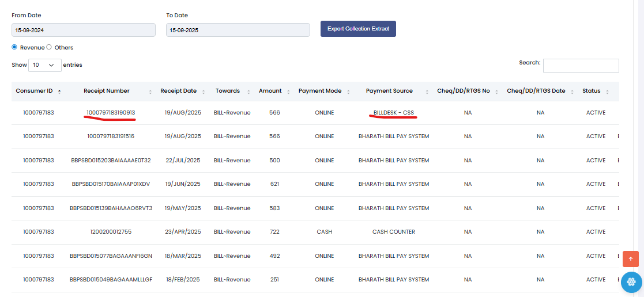Sort by Payment Mode column icon

(348, 92)
